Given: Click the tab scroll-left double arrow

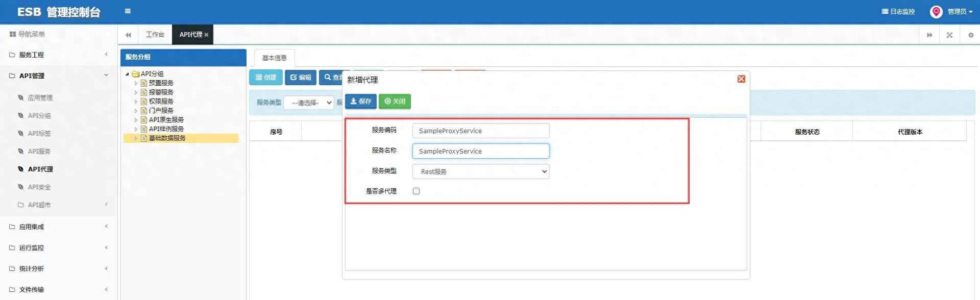Looking at the screenshot, I should (x=128, y=35).
